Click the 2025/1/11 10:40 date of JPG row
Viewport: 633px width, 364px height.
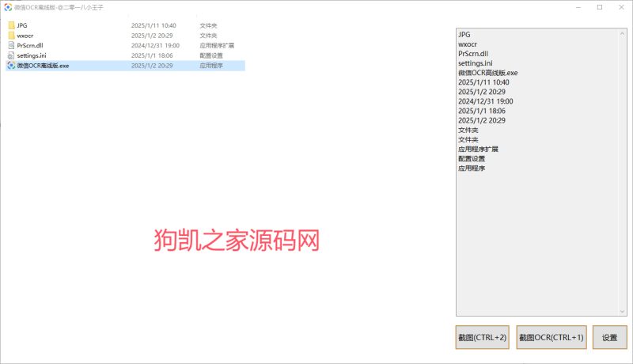154,25
